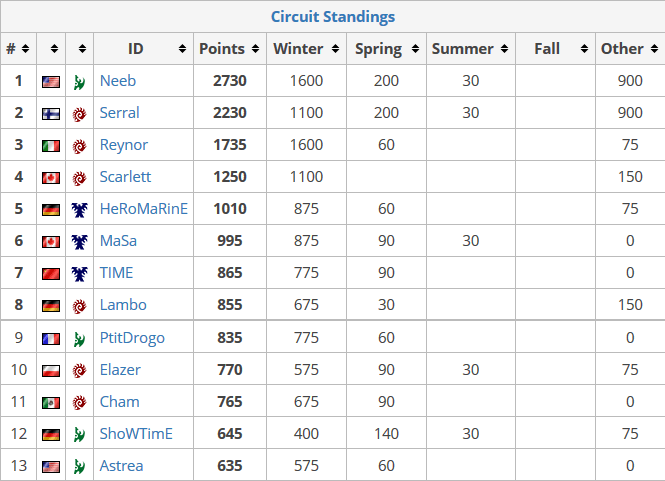Click the United States flag icon beside Neeb
The height and width of the screenshot is (481, 665).
point(51,81)
